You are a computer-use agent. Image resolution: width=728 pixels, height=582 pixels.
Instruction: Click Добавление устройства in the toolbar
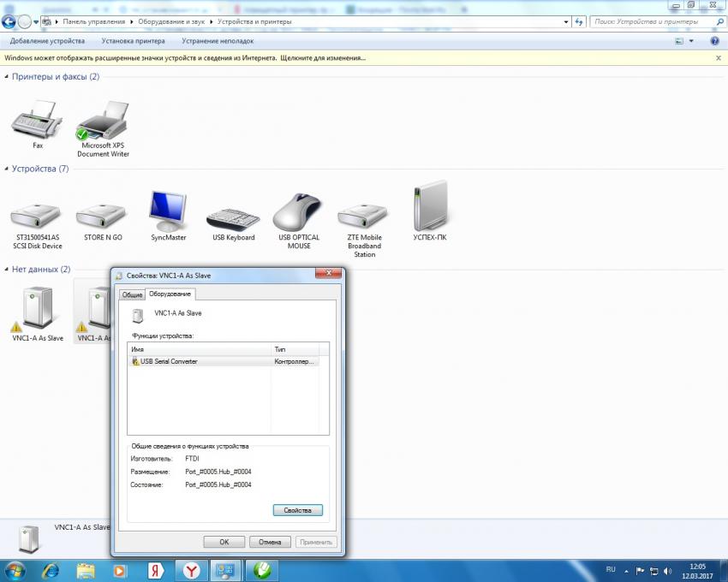pos(47,40)
